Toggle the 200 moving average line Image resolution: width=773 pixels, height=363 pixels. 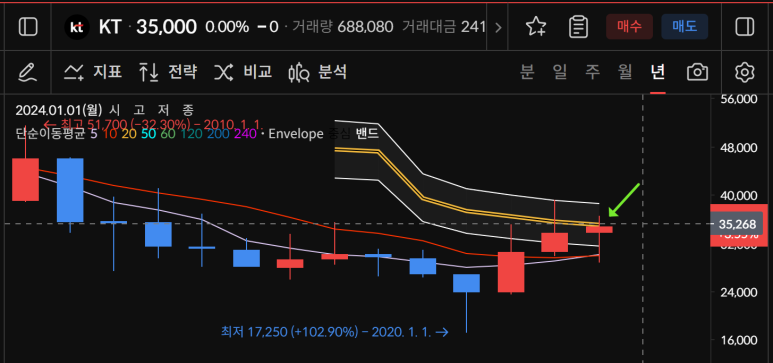point(217,134)
